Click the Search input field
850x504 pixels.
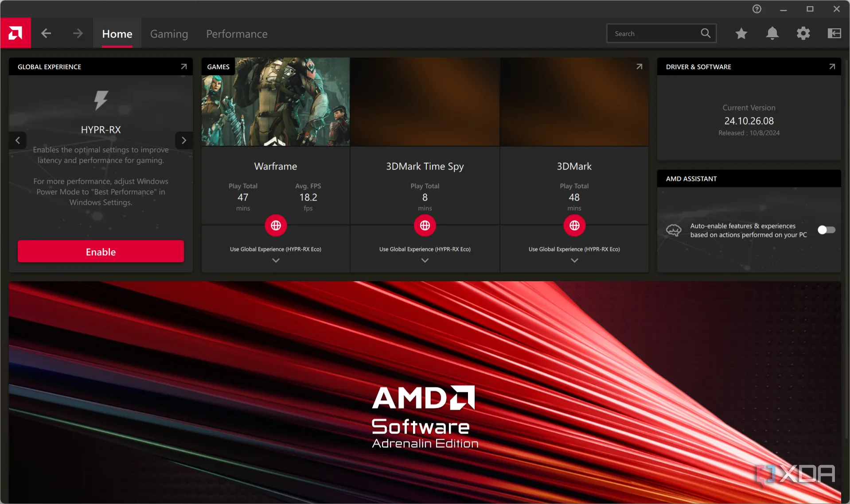654,34
